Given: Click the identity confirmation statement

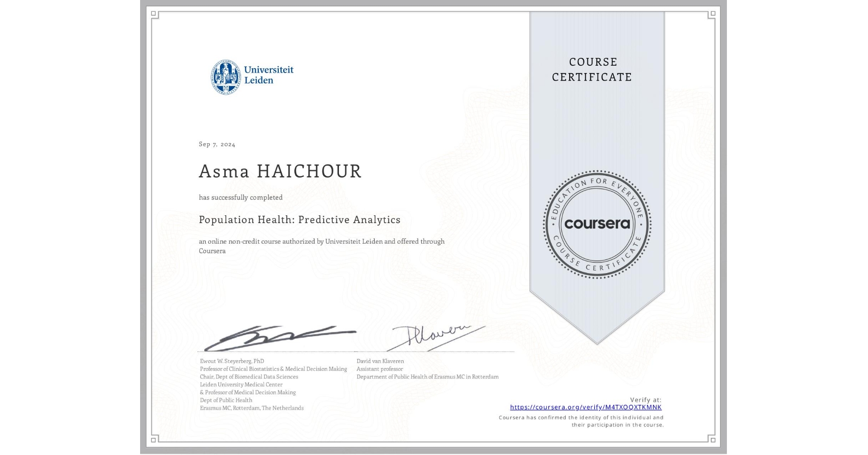Looking at the screenshot, I should (x=580, y=421).
